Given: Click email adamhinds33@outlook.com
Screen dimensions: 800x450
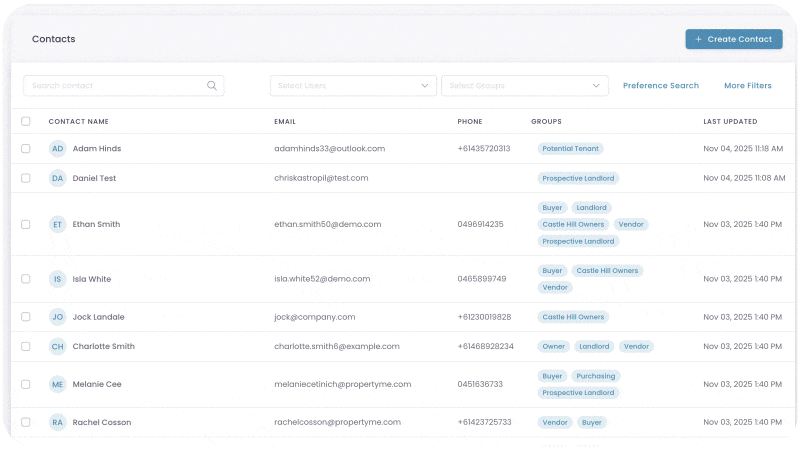Looking at the screenshot, I should pos(330,148).
